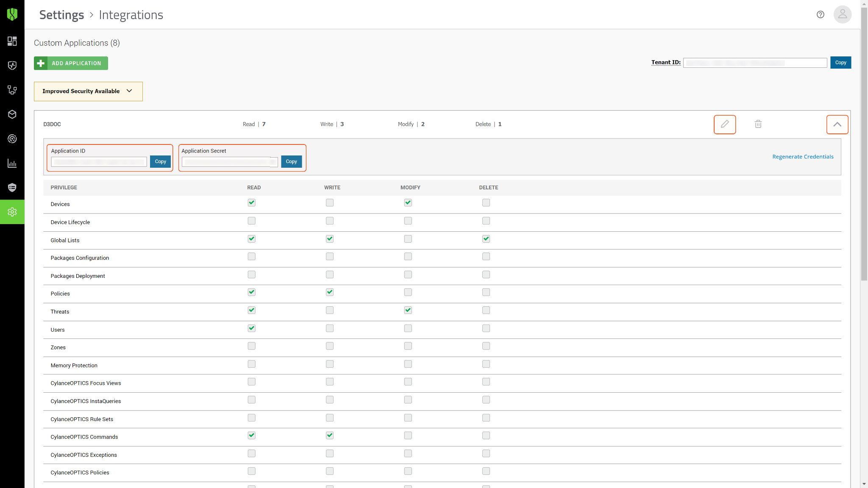This screenshot has height=488, width=868.
Task: Click the package cube sidebar icon
Action: point(12,114)
